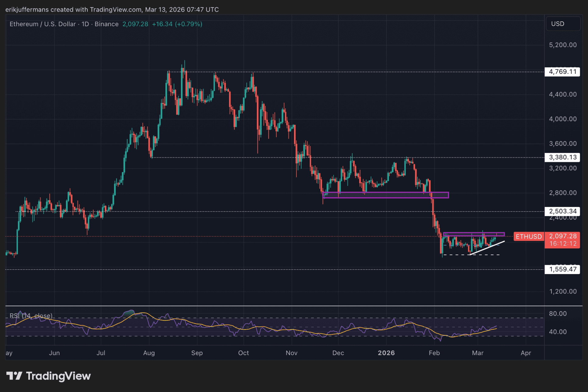The image size is (588, 392).
Task: Click the 4,769.11 price level label
Action: tap(562, 72)
